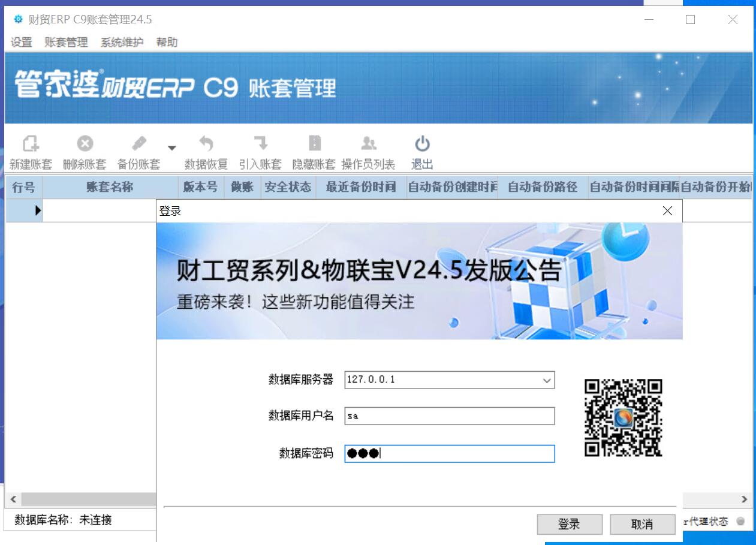Screen dimensions: 756x545
Task: Click the 最近备份时间 column header
Action: click(x=361, y=187)
